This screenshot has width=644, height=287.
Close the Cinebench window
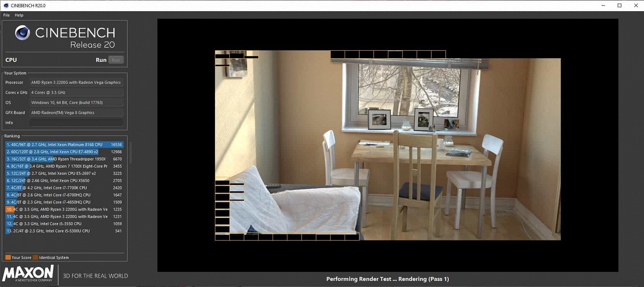[x=636, y=6]
